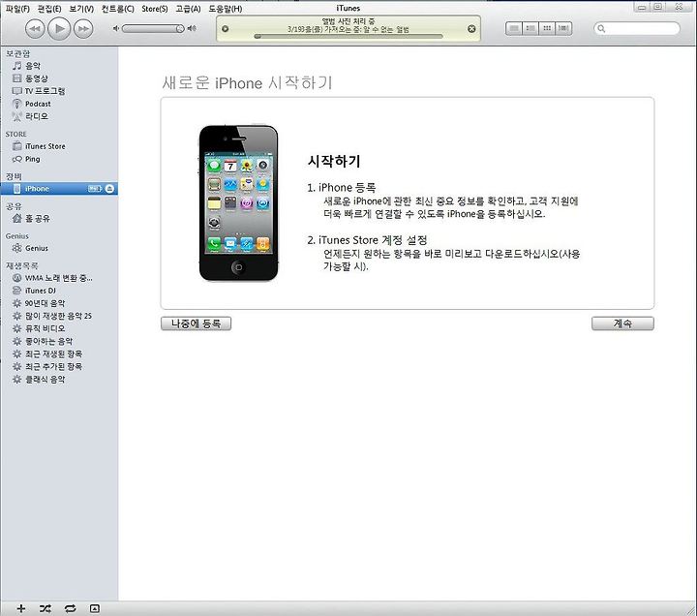Image resolution: width=697 pixels, height=616 pixels.
Task: Open the 보기(V) menu
Action: point(81,9)
